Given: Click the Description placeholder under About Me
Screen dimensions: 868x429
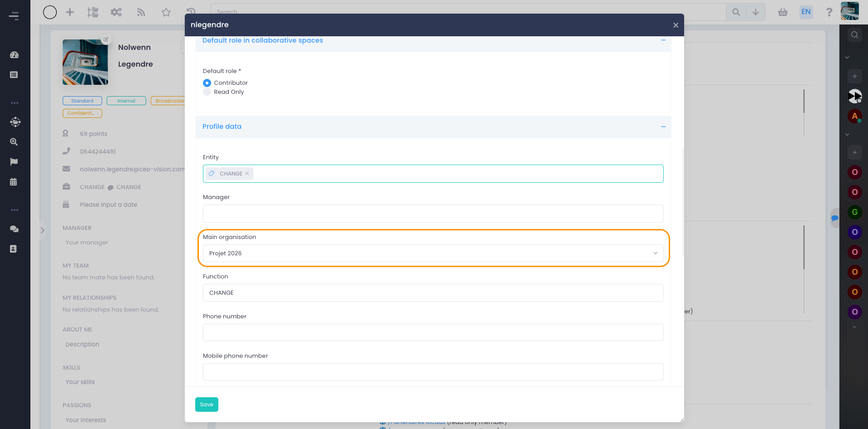Looking at the screenshot, I should (x=82, y=345).
